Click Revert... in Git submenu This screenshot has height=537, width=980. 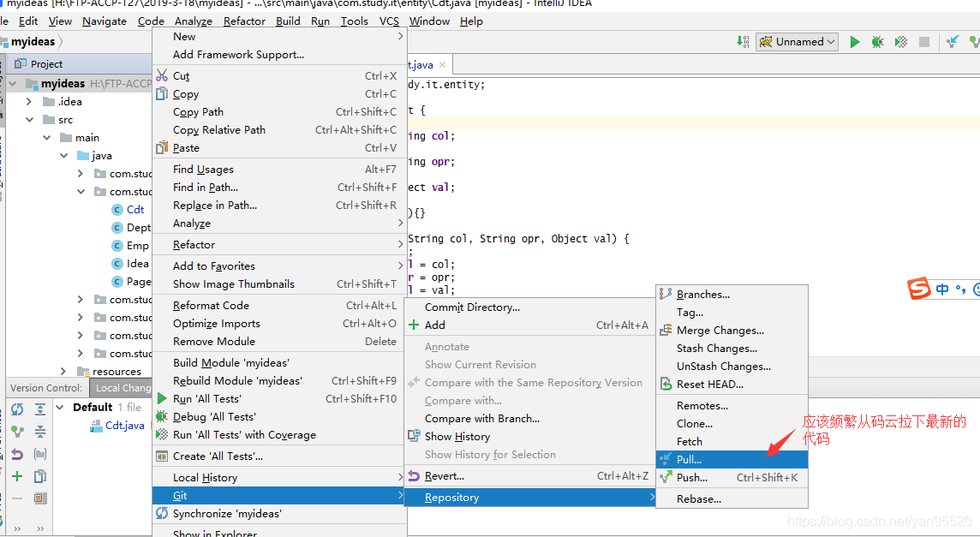530,476
